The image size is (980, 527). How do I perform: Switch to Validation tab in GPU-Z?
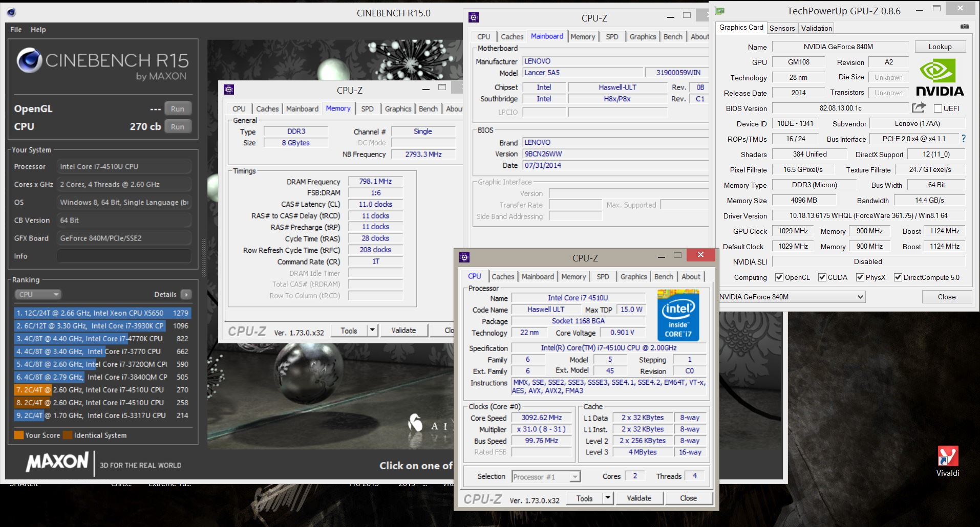816,28
